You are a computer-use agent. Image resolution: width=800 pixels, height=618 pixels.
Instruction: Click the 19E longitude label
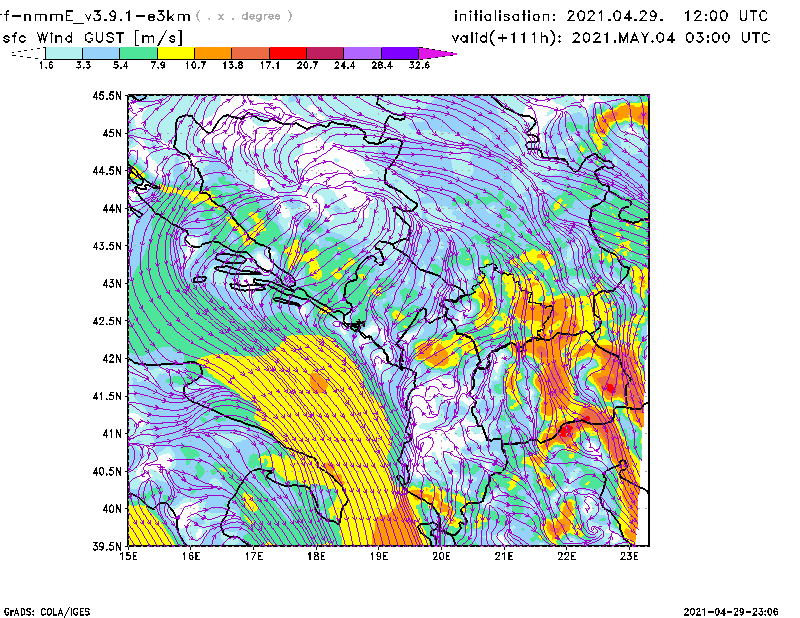[379, 556]
